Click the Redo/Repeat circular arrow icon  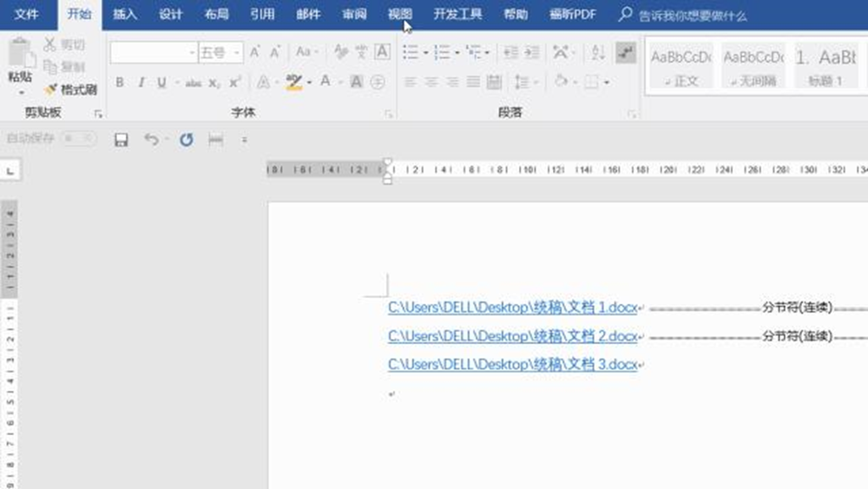186,140
